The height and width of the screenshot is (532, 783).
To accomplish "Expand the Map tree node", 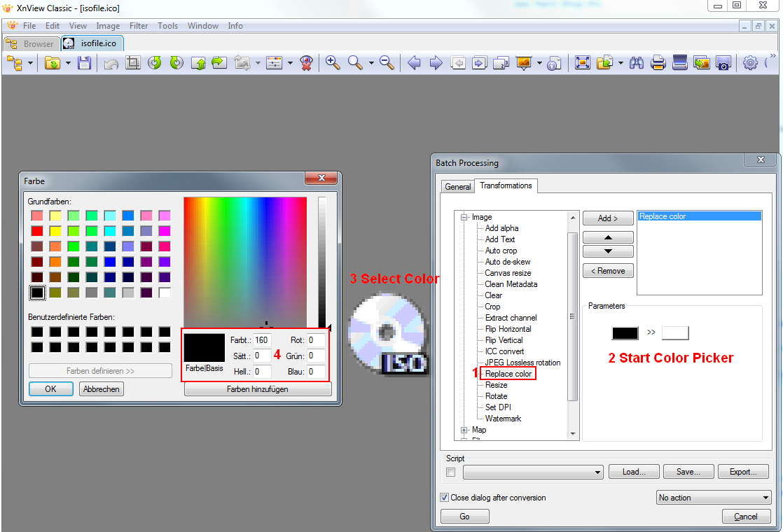I will (x=464, y=430).
